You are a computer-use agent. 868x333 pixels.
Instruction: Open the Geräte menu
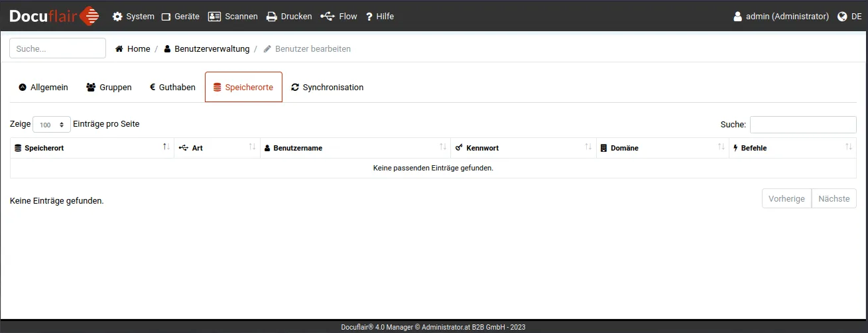(180, 17)
